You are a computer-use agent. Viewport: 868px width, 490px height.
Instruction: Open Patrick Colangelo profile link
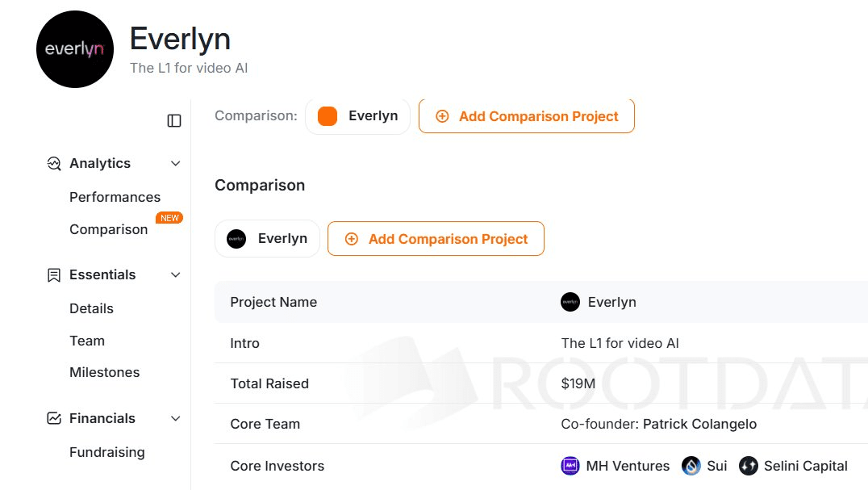click(x=699, y=424)
